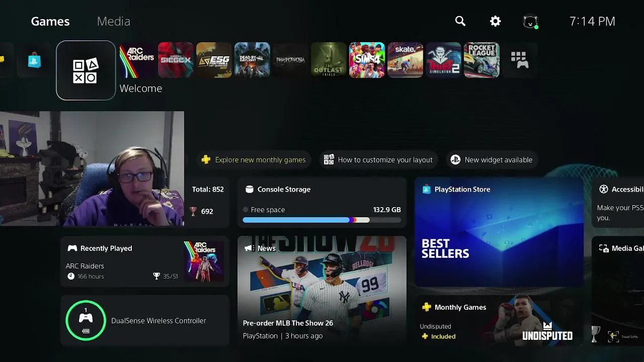Open the PlayStation Store bag icon

(34, 60)
